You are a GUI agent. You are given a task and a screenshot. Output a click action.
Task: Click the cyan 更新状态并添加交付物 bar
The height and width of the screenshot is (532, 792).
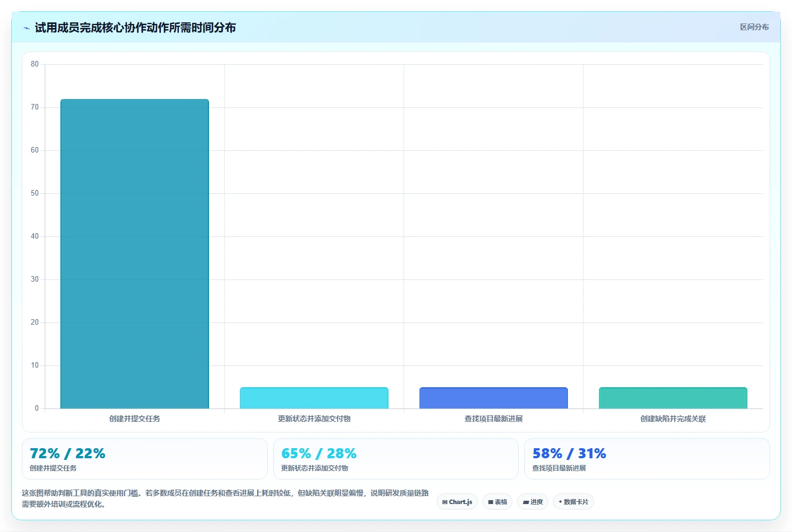[314, 398]
